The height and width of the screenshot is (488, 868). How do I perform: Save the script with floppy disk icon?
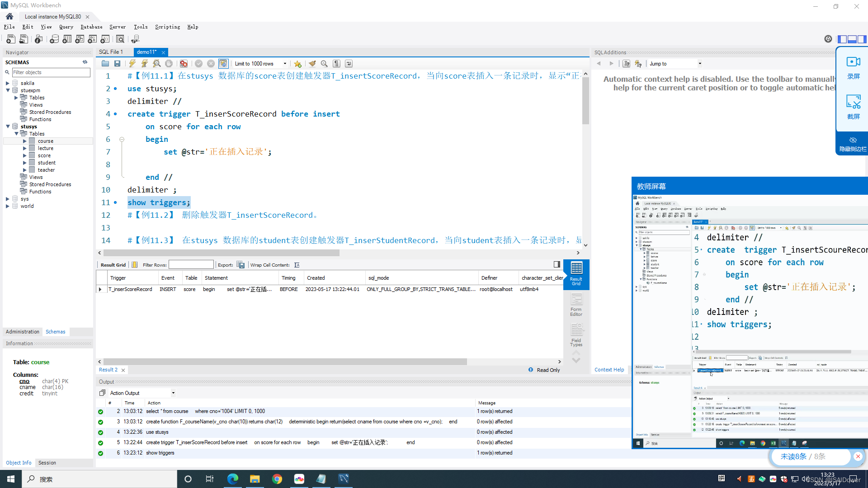point(117,64)
